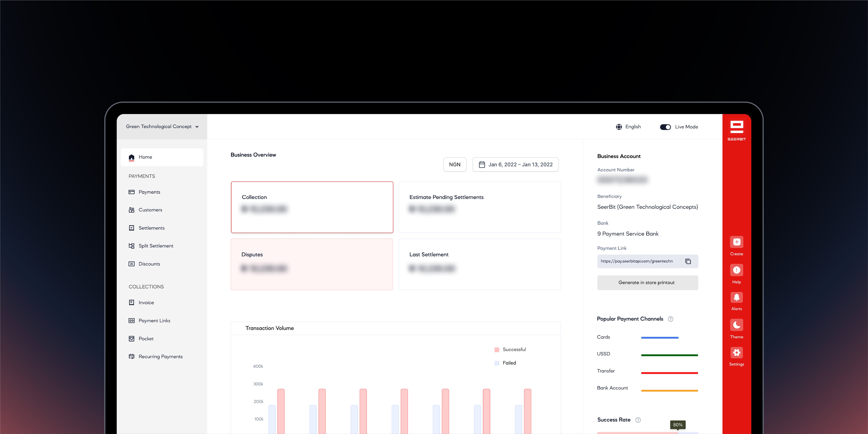The image size is (868, 434).
Task: Open the NGN currency selector
Action: (455, 165)
